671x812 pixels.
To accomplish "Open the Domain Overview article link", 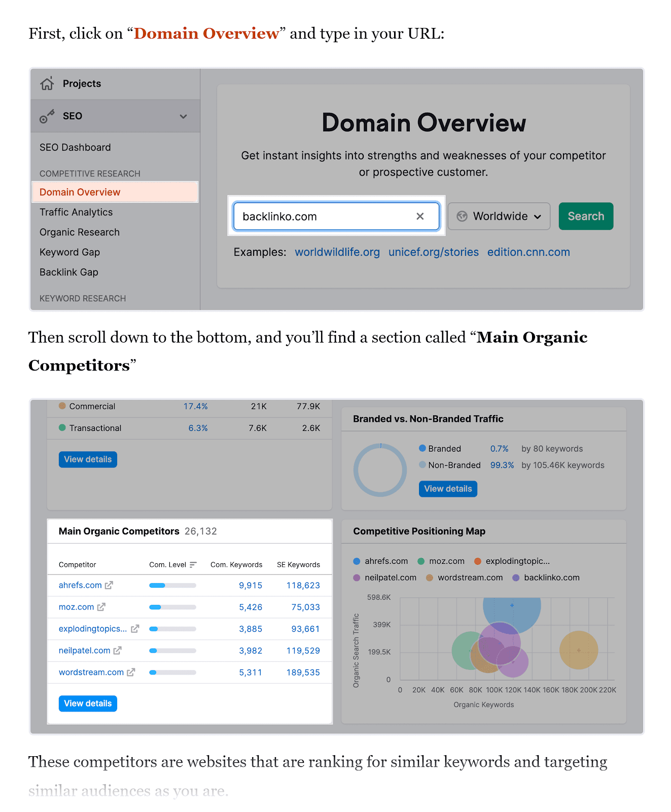I will click(x=206, y=33).
